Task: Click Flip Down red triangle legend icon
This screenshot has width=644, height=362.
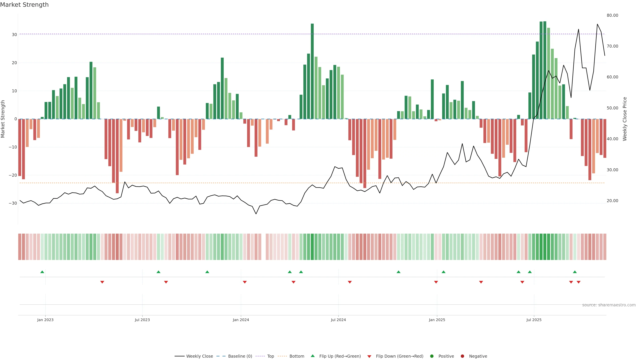Action: 369,356
